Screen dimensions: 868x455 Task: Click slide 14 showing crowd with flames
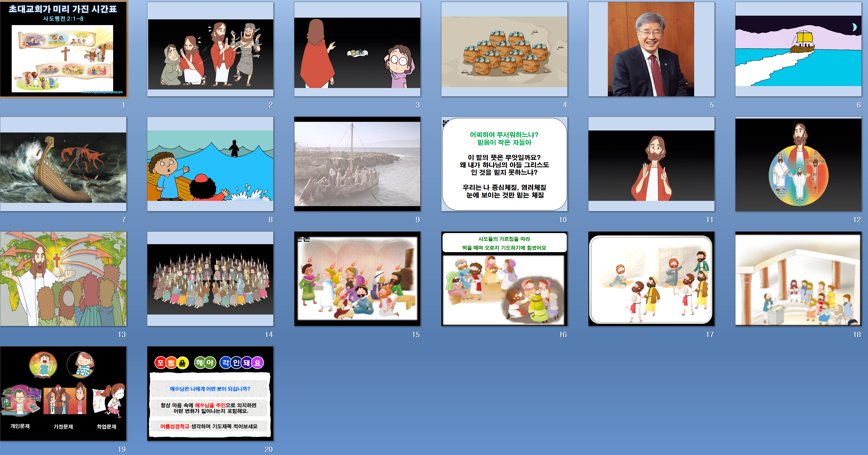(x=210, y=279)
